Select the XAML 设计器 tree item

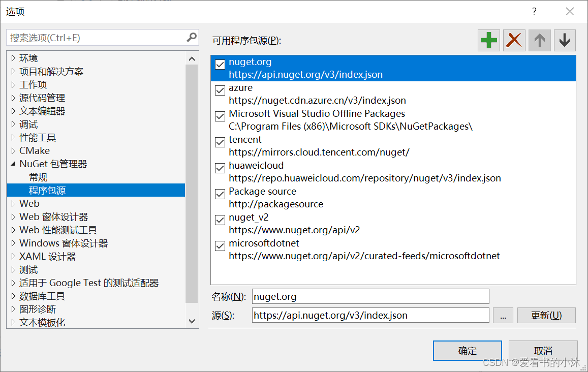48,257
